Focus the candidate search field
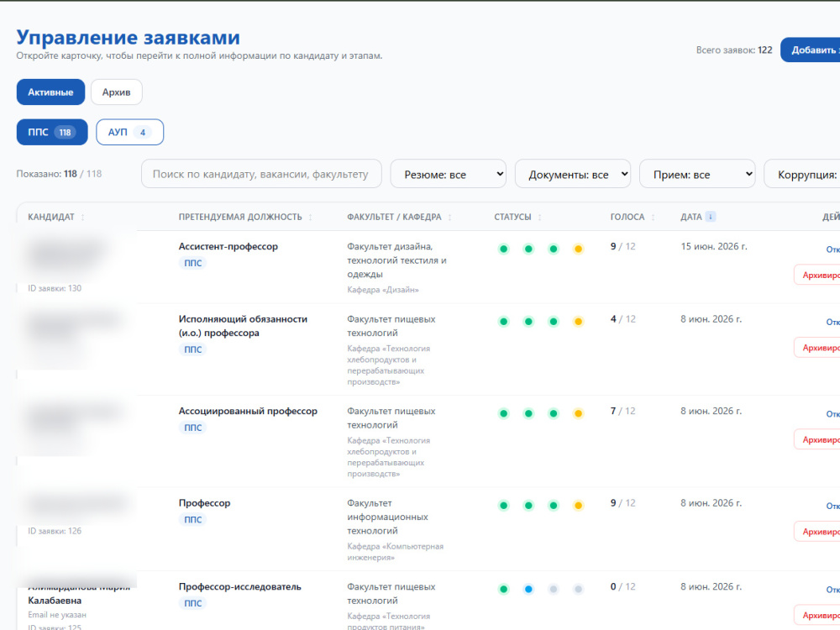The height and width of the screenshot is (630, 840). 261,174
